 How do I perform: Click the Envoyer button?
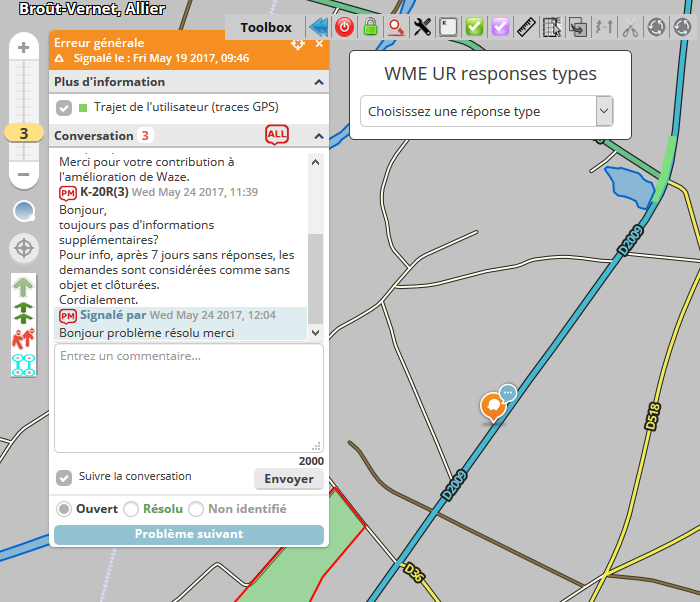(x=289, y=479)
